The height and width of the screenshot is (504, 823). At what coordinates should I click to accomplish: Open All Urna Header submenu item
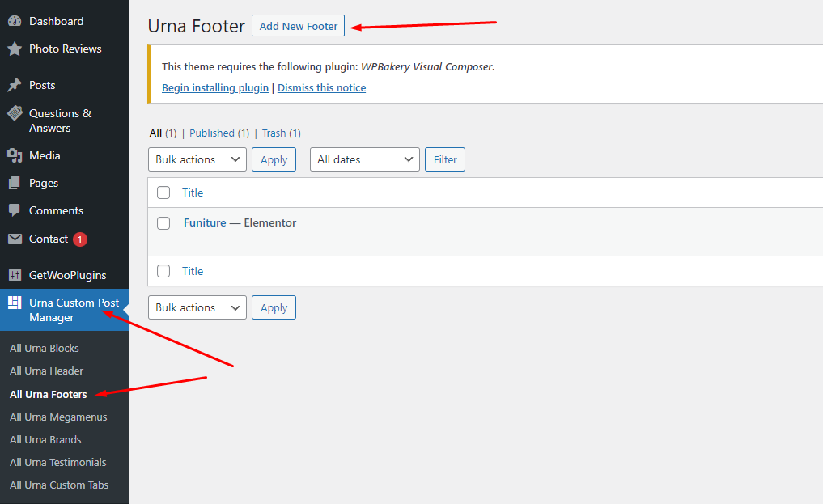coord(46,371)
